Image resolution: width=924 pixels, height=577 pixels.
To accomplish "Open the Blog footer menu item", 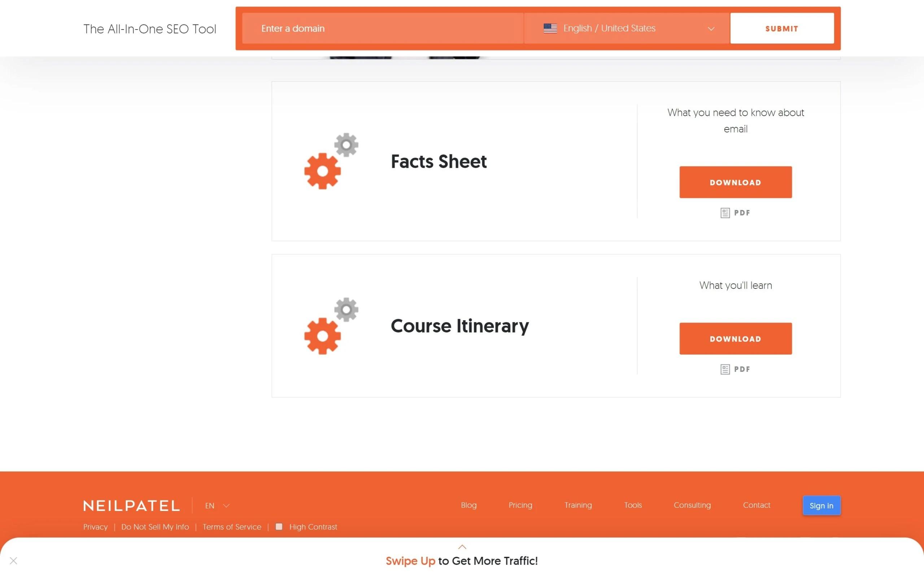I will tap(468, 505).
